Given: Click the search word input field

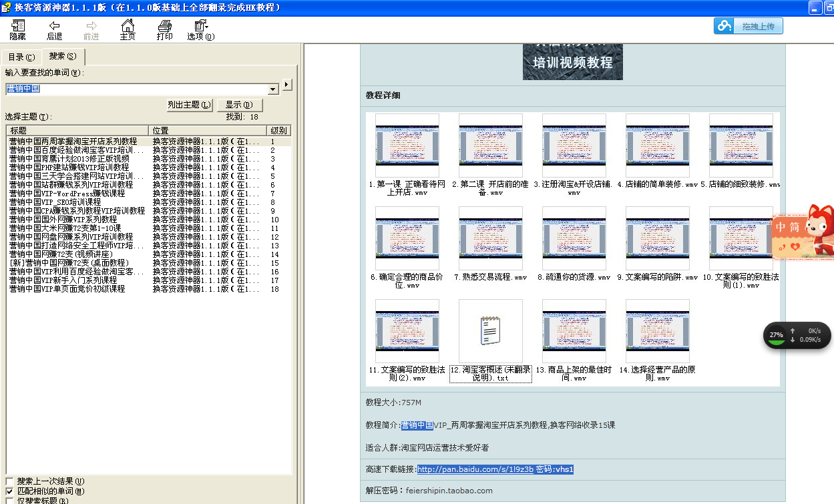Looking at the screenshot, I should [137, 89].
